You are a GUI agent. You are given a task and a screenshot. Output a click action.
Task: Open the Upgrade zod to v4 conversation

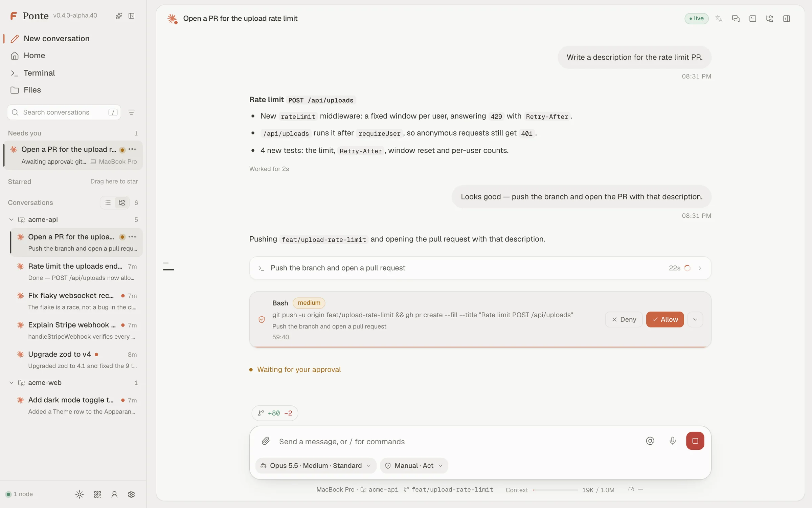(76, 360)
